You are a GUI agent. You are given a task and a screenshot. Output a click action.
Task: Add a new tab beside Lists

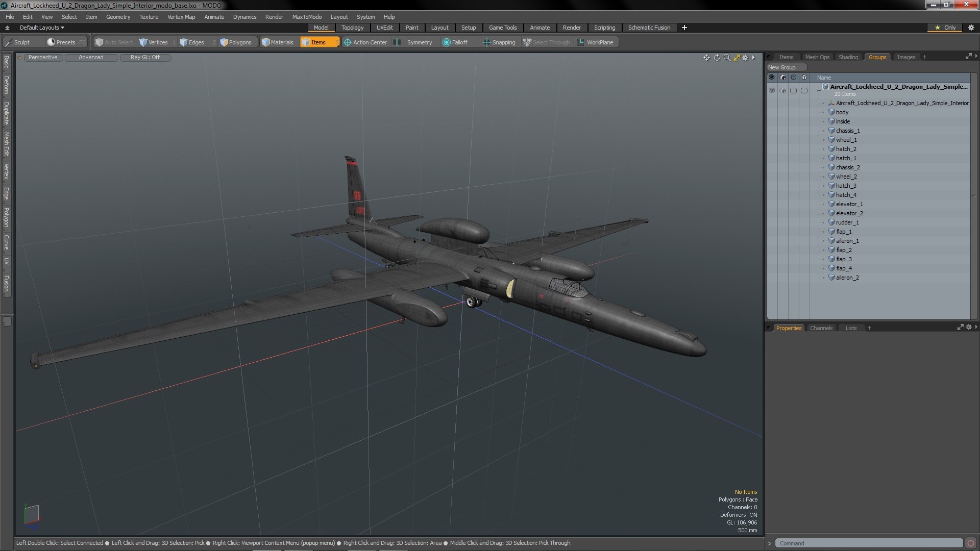(869, 328)
